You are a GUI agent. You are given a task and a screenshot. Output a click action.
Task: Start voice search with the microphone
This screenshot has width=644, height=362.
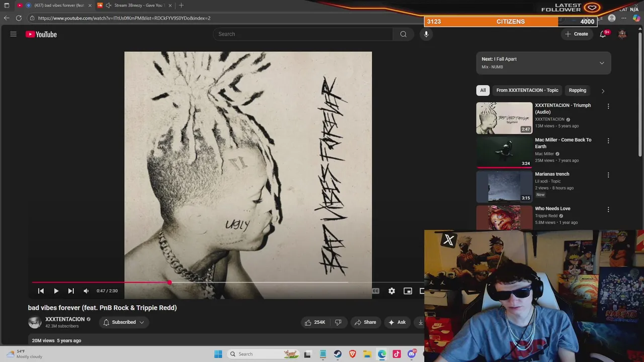(x=426, y=34)
